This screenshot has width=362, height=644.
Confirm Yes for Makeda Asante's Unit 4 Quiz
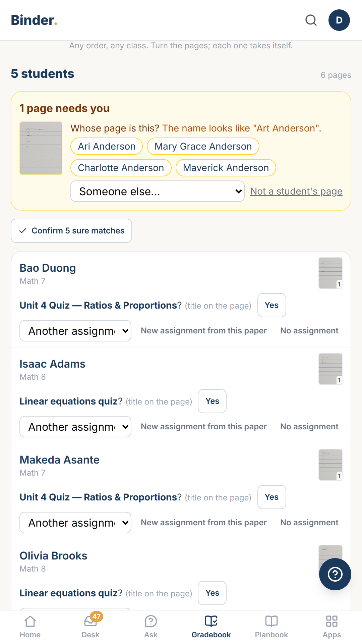click(272, 497)
